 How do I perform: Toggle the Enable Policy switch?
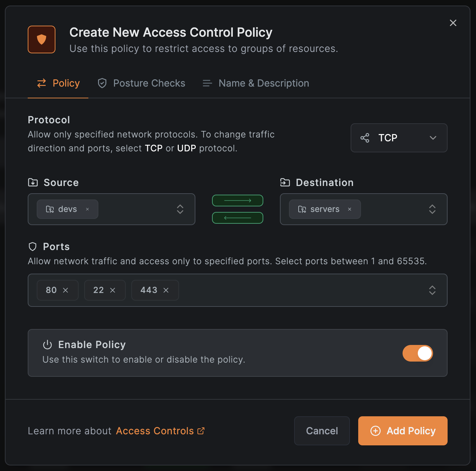[417, 353]
